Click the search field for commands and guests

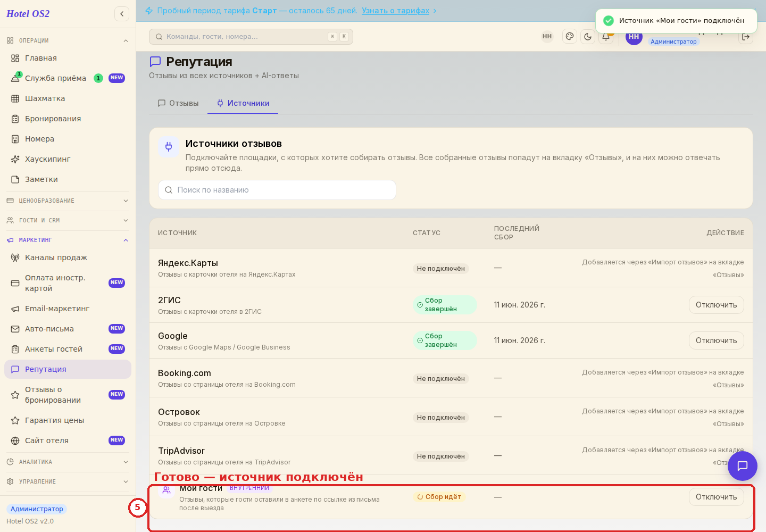pyautogui.click(x=251, y=37)
